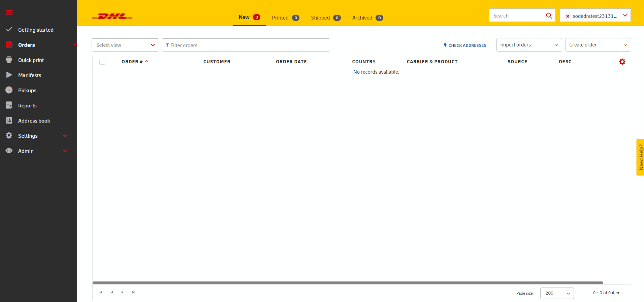Toggle the hamburger menu icon
Image resolution: width=644 pixels, height=302 pixels.
[x=9, y=12]
